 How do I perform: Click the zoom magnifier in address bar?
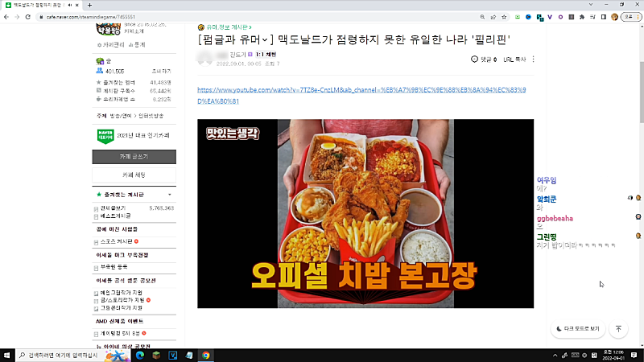pos(482,17)
